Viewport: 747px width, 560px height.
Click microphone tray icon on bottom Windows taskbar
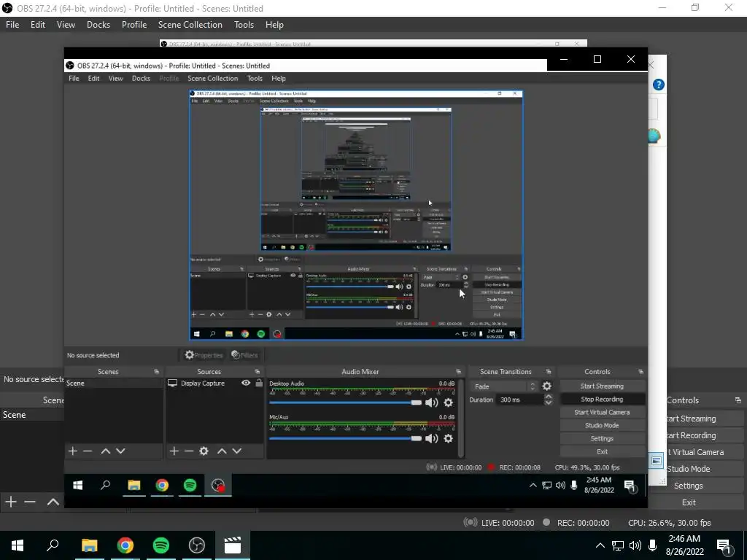click(653, 545)
